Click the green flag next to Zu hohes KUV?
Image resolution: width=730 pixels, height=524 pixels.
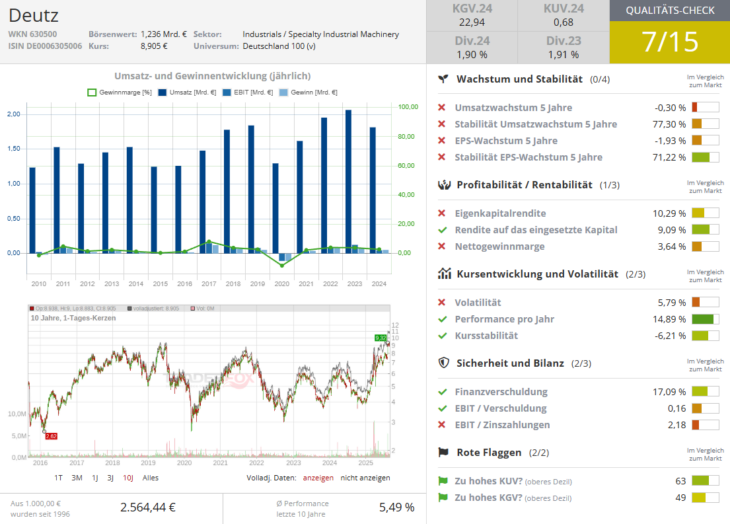click(443, 481)
